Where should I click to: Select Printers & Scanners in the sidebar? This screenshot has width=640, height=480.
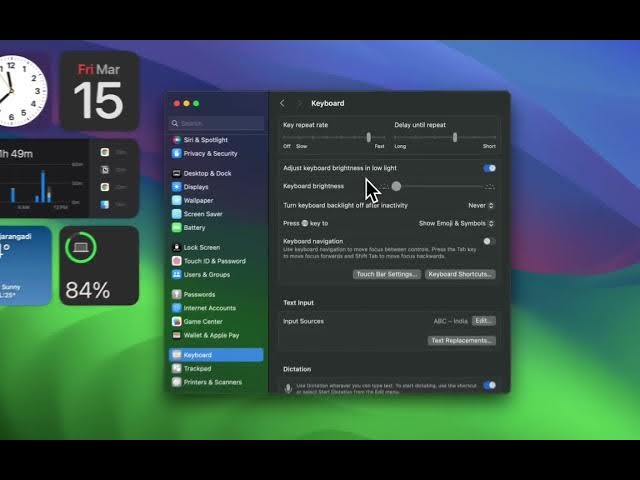[x=216, y=382]
